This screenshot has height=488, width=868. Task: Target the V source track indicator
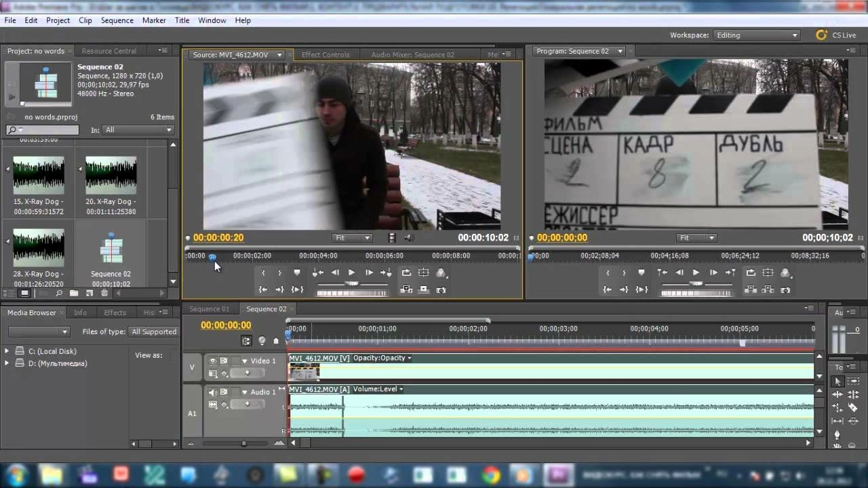[x=192, y=367]
